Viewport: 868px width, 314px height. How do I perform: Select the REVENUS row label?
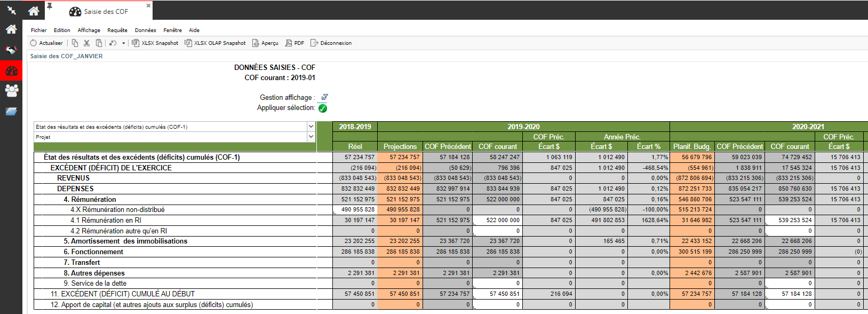73,178
